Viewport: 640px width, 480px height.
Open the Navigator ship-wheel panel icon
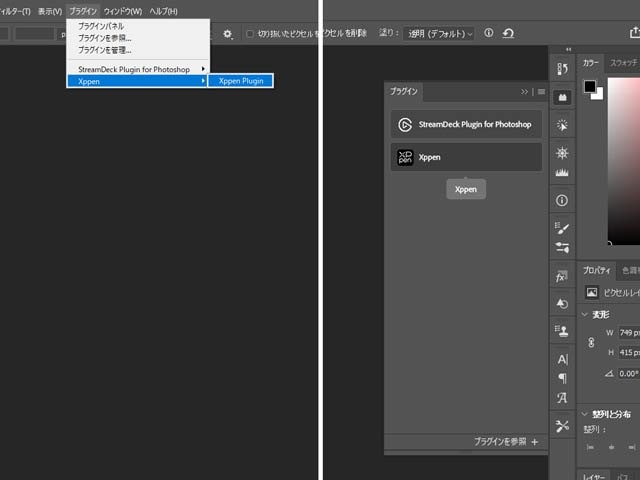click(x=562, y=153)
